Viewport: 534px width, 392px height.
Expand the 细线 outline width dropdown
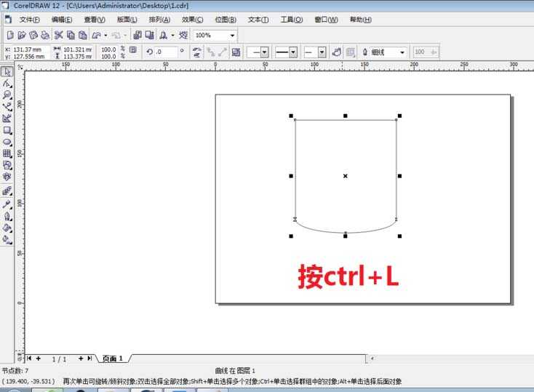click(402, 52)
